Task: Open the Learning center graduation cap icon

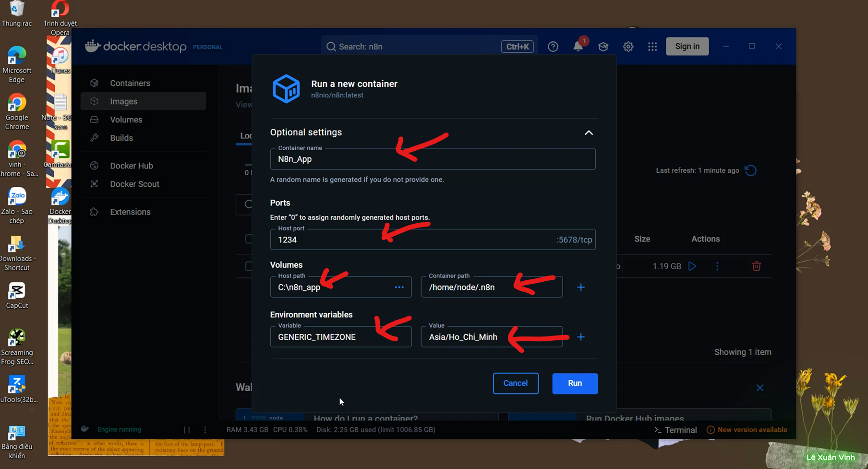Action: pyautogui.click(x=603, y=47)
